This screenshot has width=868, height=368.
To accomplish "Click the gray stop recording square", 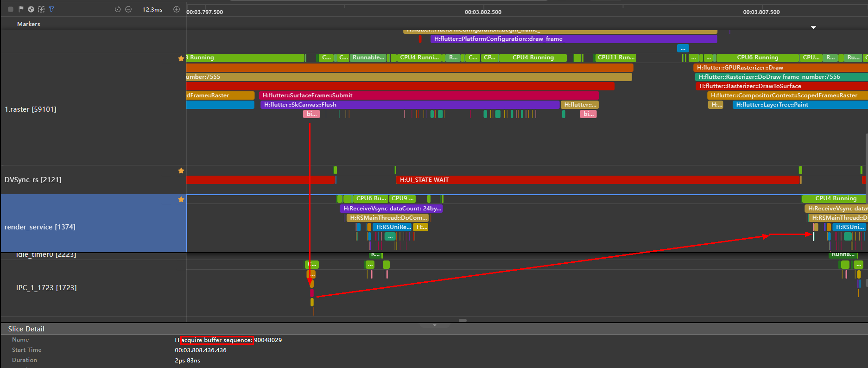I will tap(11, 9).
